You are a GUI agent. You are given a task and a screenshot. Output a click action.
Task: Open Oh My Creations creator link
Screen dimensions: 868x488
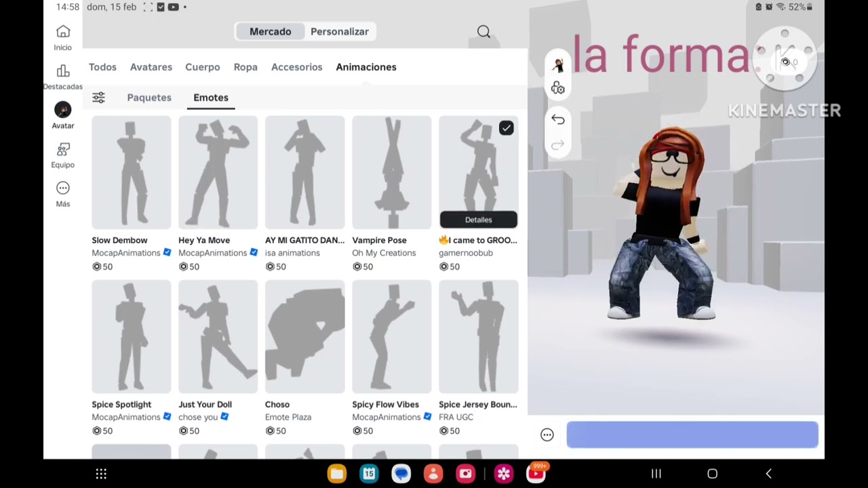point(384,253)
